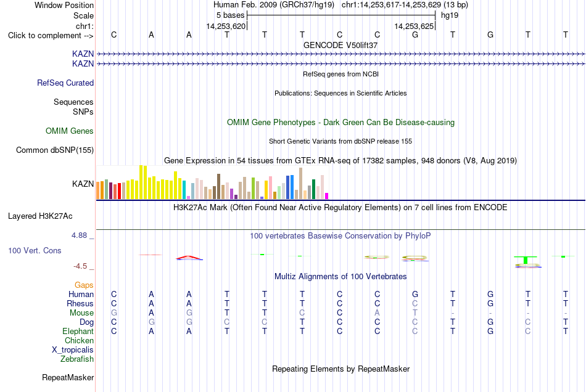Screen dimensions: 586x392
Task: Open the GENCODE V50lift37 track title
Action: (340, 45)
